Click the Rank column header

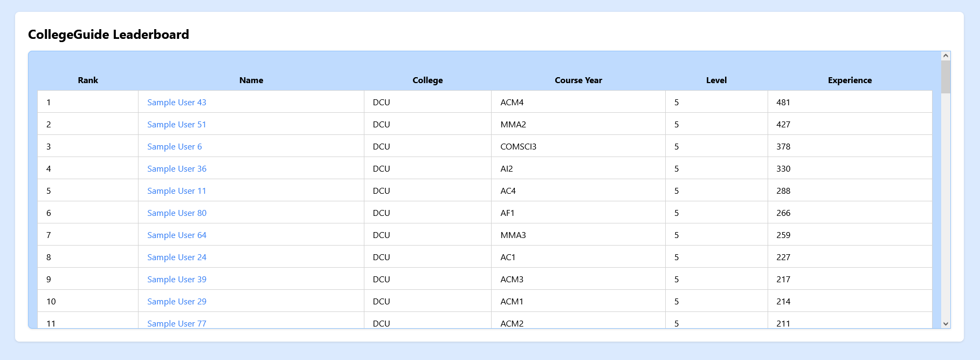click(88, 80)
